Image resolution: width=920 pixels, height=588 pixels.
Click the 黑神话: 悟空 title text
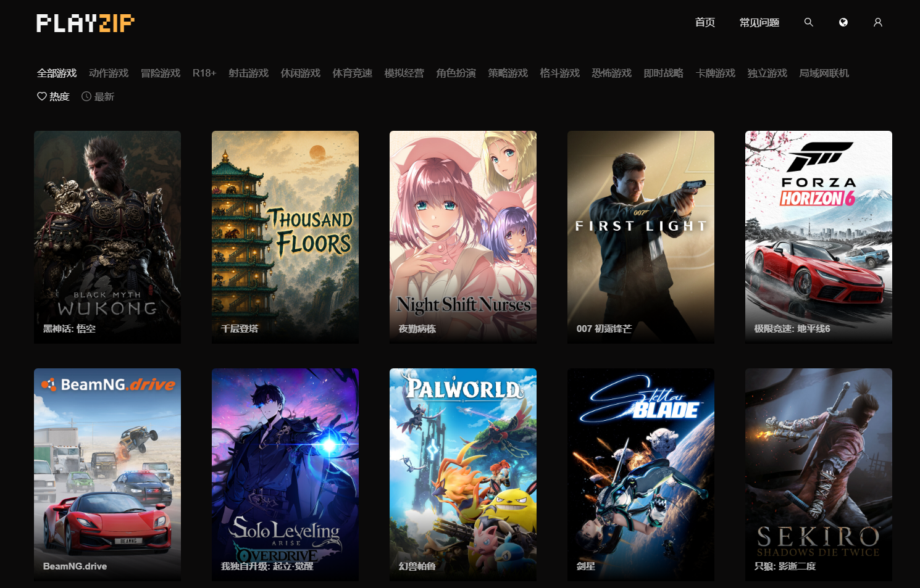69,329
